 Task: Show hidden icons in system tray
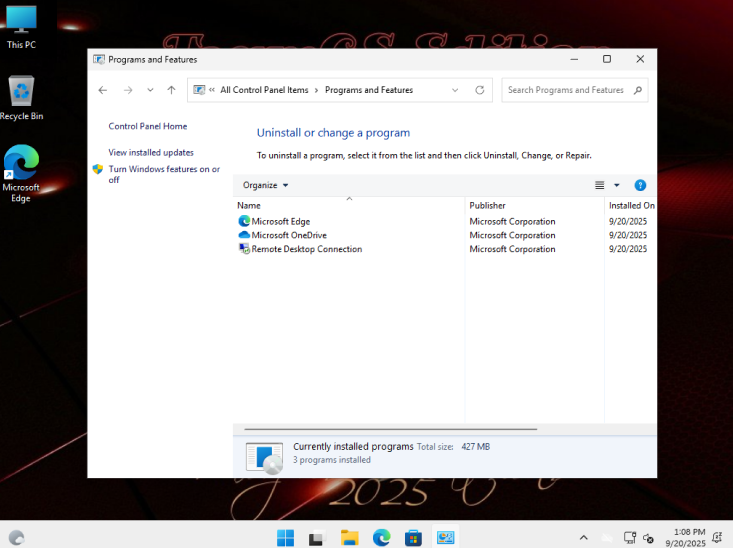point(583,538)
